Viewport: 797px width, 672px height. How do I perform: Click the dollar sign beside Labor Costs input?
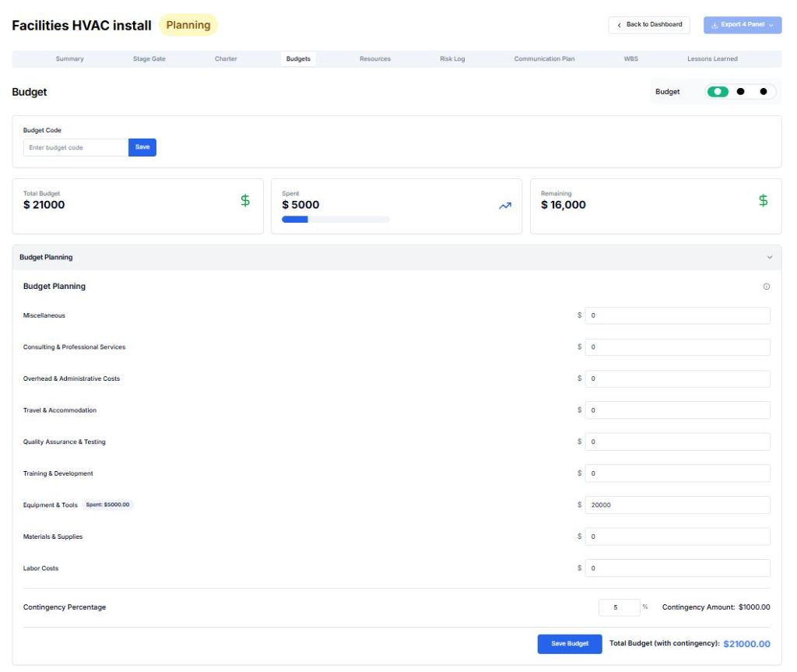click(x=579, y=568)
